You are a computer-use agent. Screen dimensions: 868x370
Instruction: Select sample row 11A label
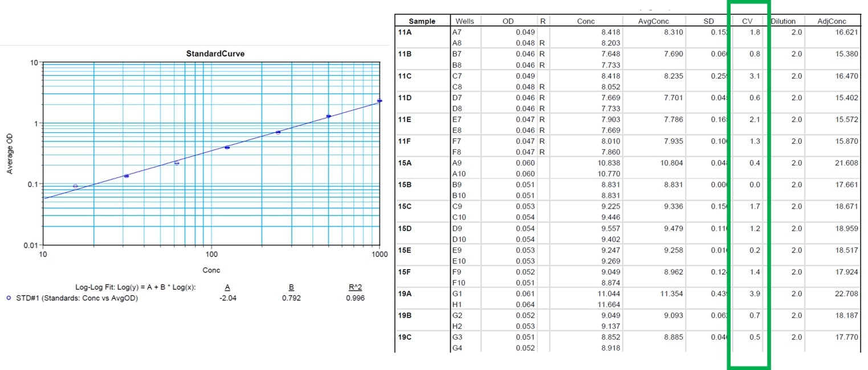[x=405, y=32]
